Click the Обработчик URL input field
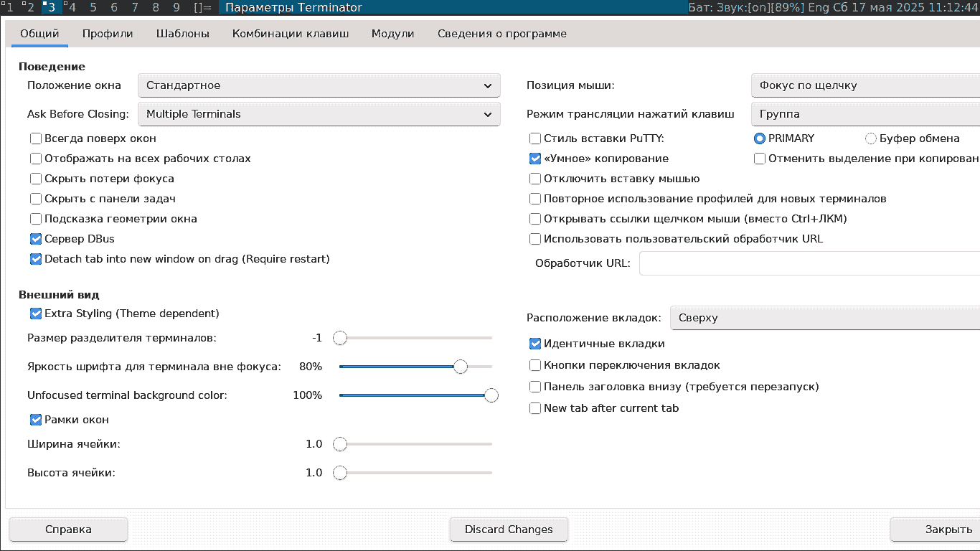 (809, 263)
